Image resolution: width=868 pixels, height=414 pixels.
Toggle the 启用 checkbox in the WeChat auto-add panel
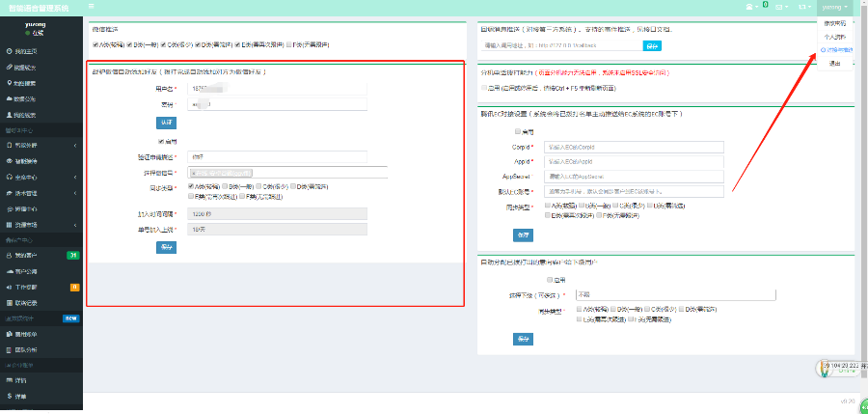[161, 142]
